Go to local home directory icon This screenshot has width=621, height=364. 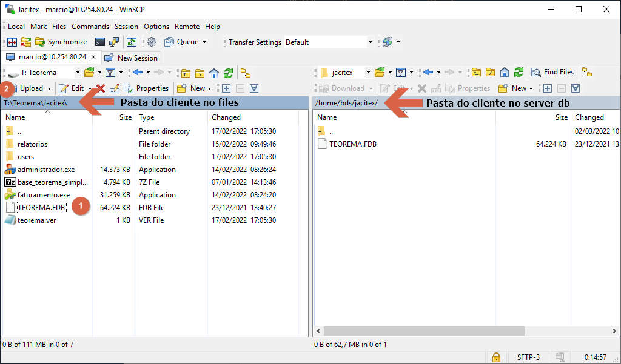214,73
